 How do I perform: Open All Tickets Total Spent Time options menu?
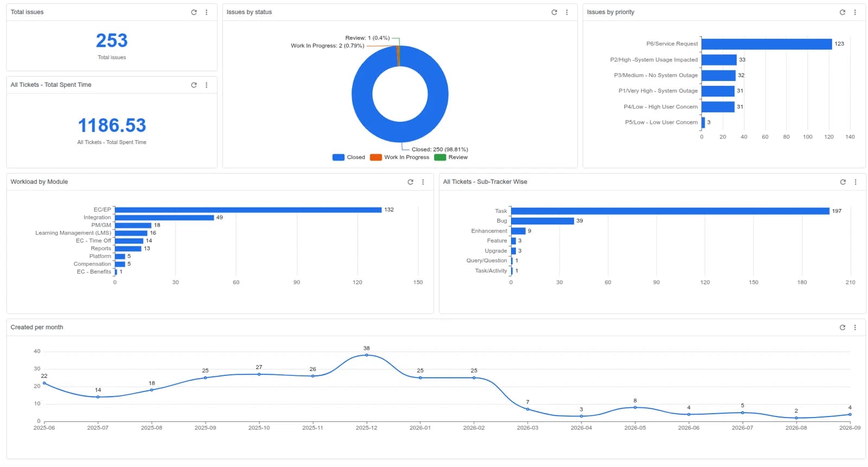pos(207,85)
